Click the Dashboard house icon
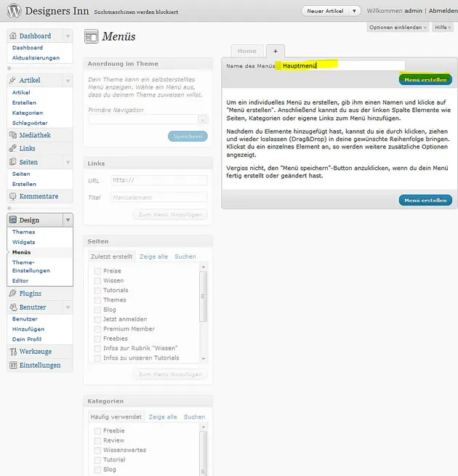Viewport: 458px width, 476px height. click(x=13, y=36)
